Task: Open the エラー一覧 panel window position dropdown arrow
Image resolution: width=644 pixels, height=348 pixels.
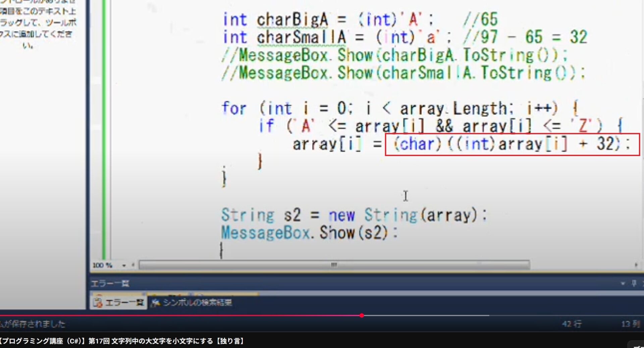Action: tap(623, 283)
